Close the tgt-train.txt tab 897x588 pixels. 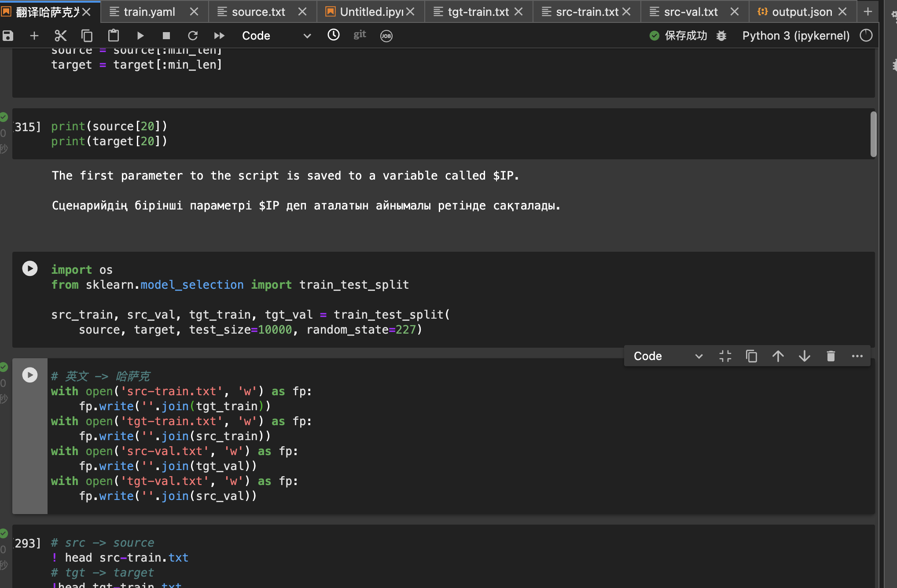tap(518, 11)
